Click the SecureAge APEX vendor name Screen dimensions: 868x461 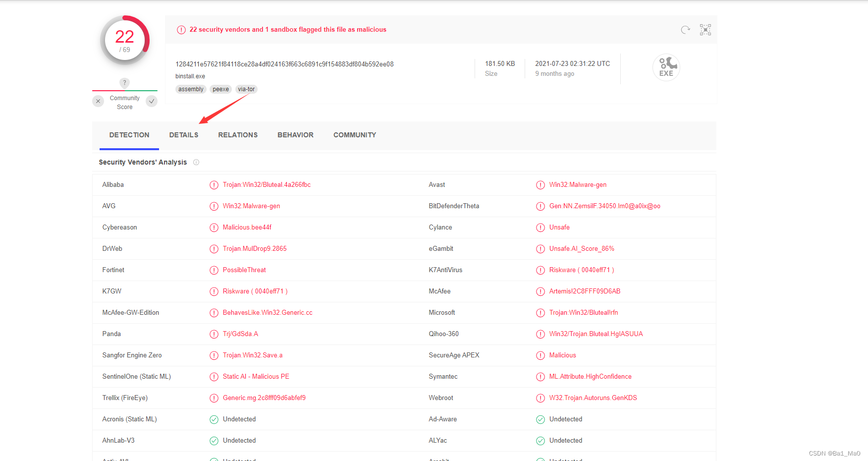click(454, 355)
